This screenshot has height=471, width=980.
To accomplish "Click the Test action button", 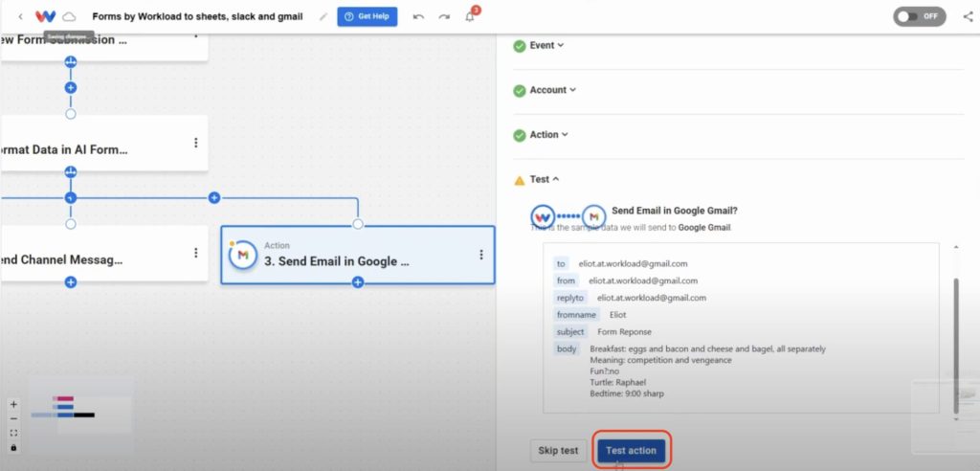I will tap(632, 450).
